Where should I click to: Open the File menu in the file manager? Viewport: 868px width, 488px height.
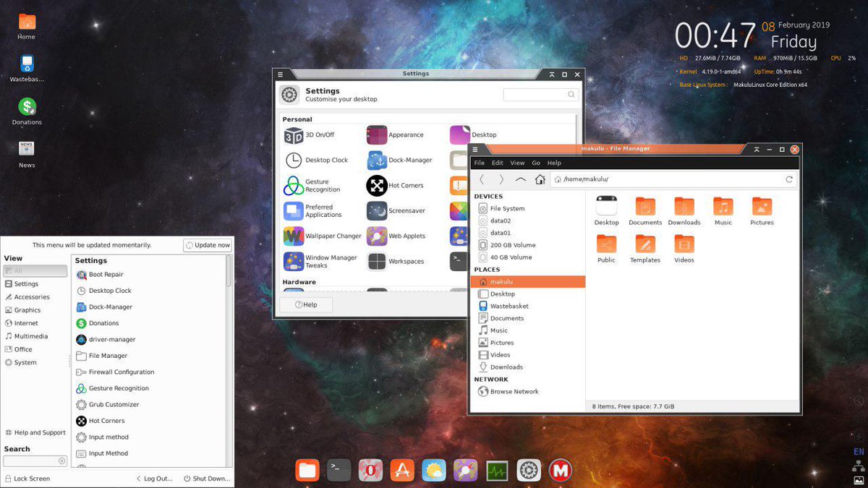479,163
